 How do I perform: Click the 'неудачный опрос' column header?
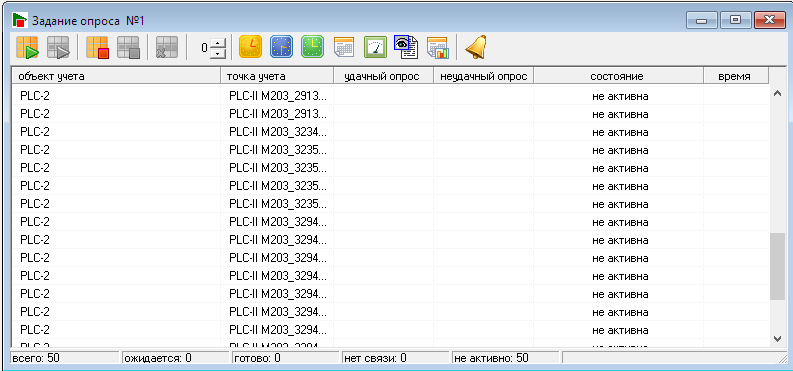tap(483, 76)
